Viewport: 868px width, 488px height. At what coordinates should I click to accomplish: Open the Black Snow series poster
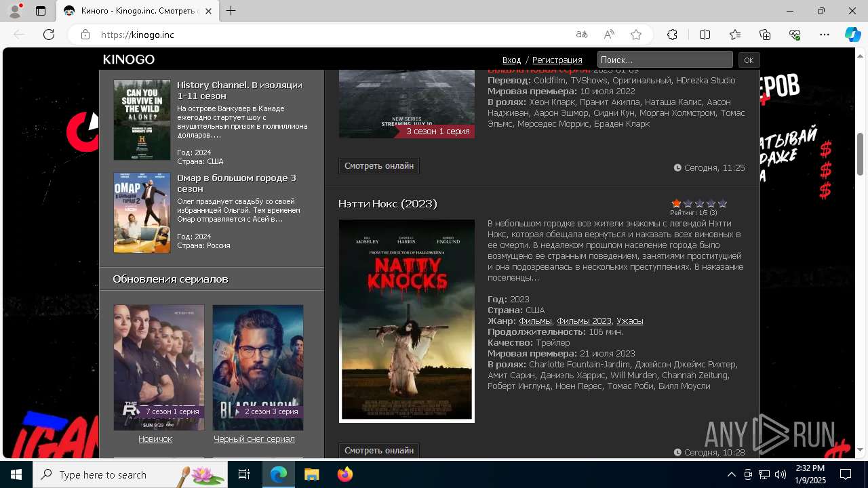point(258,367)
